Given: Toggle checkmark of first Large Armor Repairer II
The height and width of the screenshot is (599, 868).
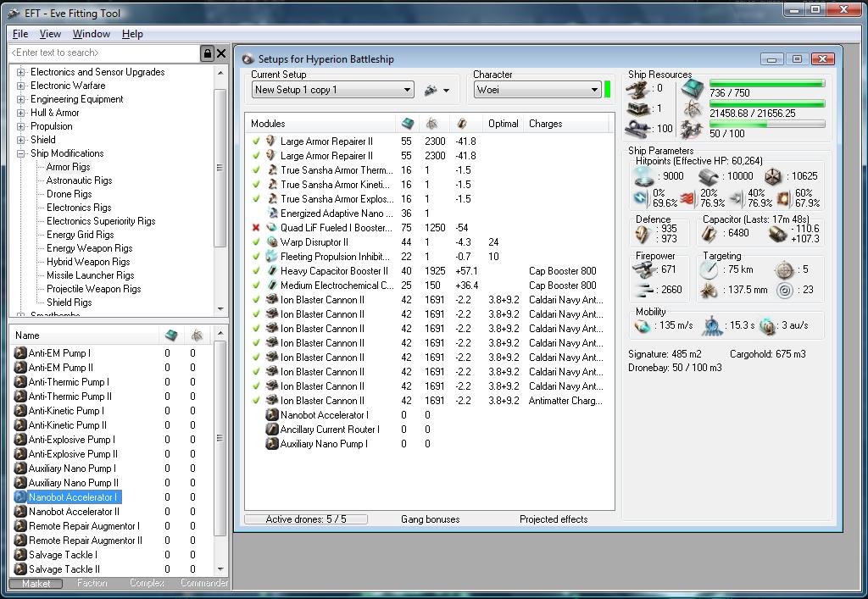Looking at the screenshot, I should pyautogui.click(x=256, y=141).
